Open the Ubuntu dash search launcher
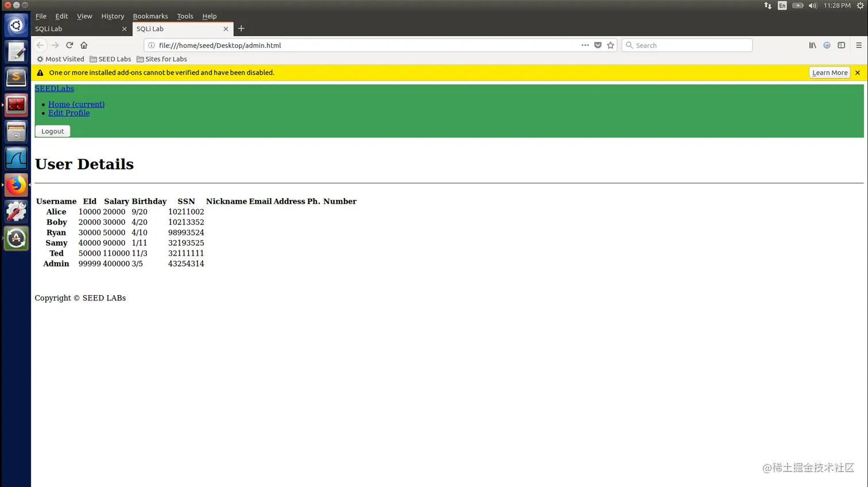 point(16,25)
